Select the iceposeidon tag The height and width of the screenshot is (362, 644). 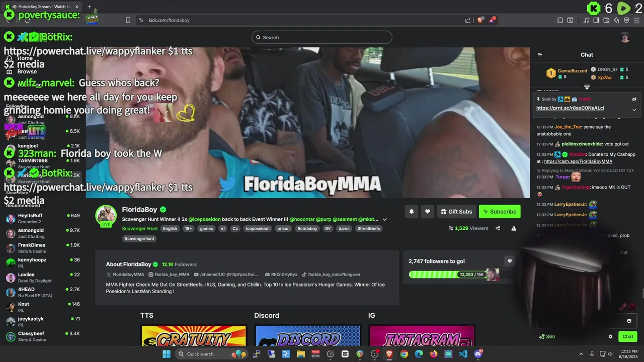(258, 228)
